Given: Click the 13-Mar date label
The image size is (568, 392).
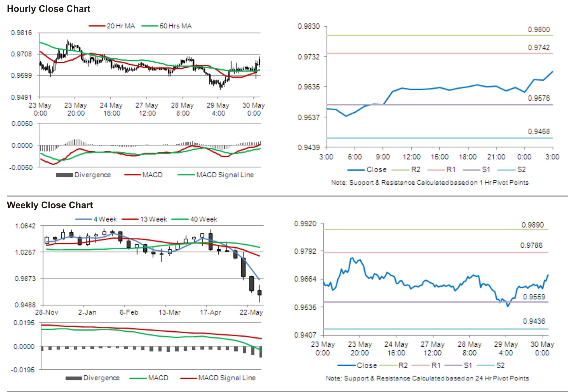Looking at the screenshot, I should click(x=170, y=312).
